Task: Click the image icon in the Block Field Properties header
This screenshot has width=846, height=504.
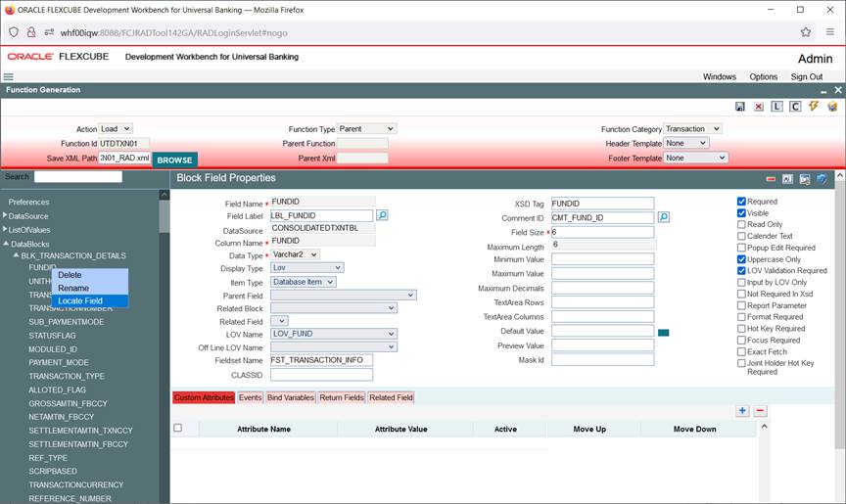Action: 805,179
